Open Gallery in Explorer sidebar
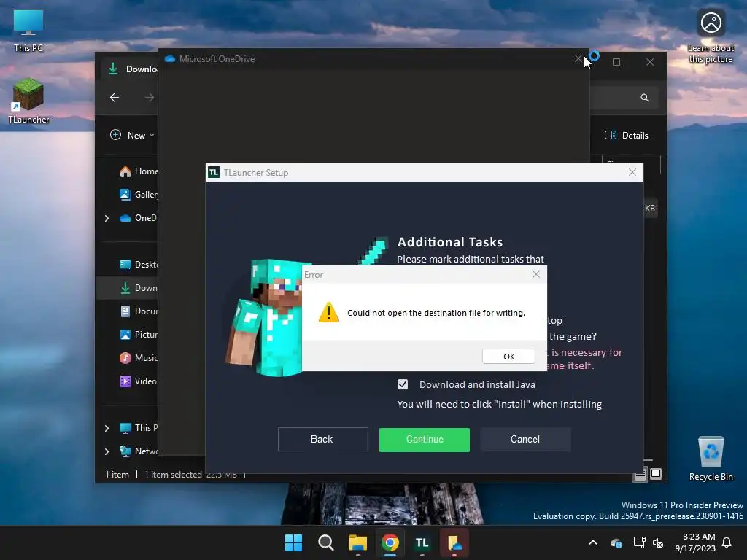 139,194
